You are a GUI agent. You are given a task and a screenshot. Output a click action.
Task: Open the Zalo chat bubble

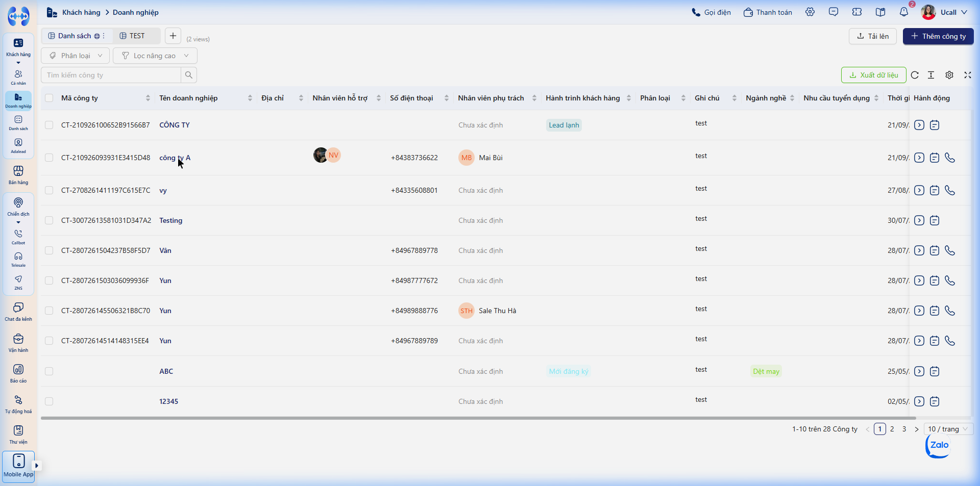pyautogui.click(x=938, y=445)
